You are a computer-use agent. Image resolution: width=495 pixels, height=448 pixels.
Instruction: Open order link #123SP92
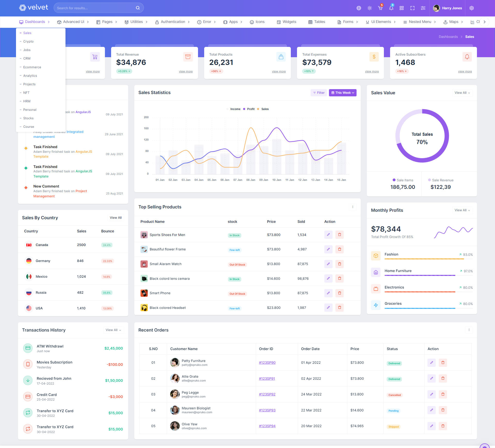267,394
